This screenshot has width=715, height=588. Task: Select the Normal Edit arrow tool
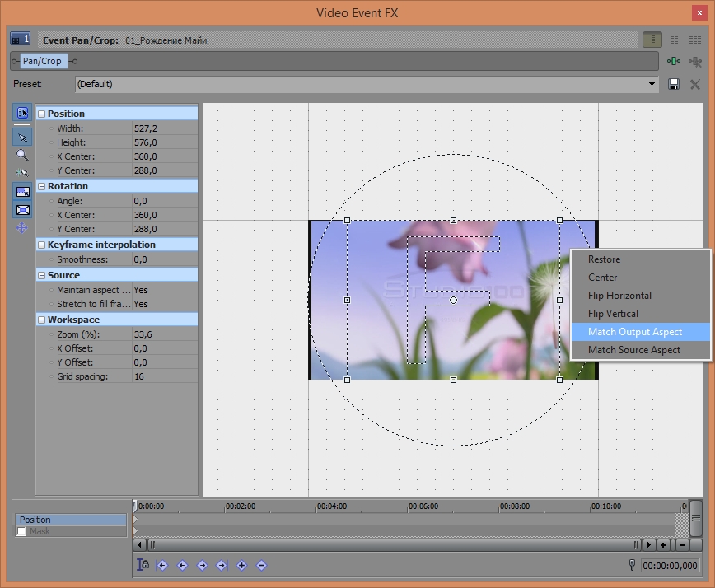[x=22, y=137]
